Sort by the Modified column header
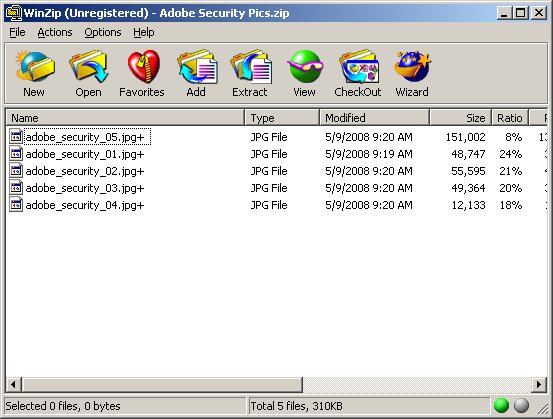The image size is (553, 419). pyautogui.click(x=375, y=117)
